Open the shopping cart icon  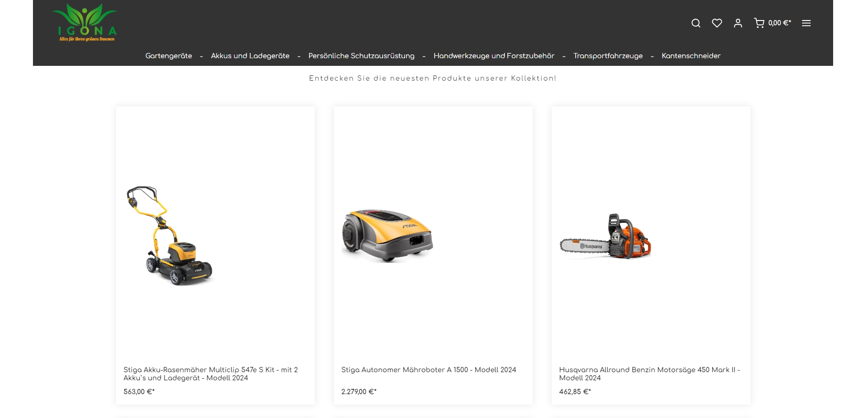(x=759, y=23)
